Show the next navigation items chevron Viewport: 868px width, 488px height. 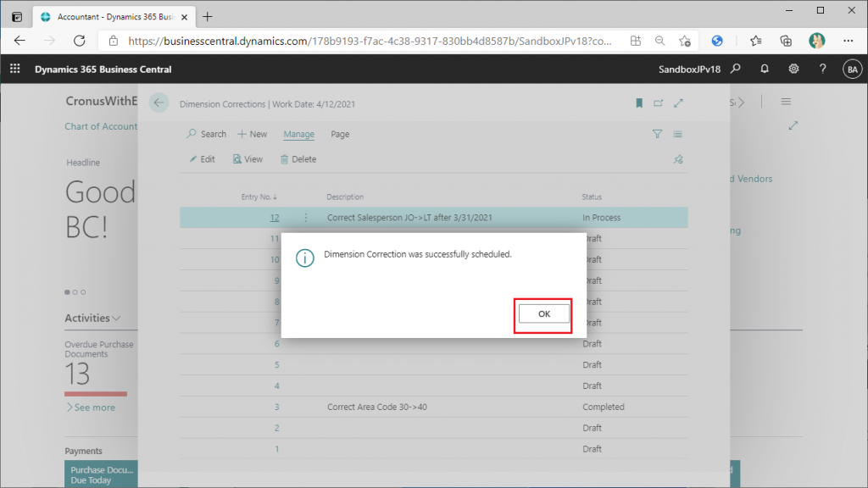pyautogui.click(x=741, y=103)
